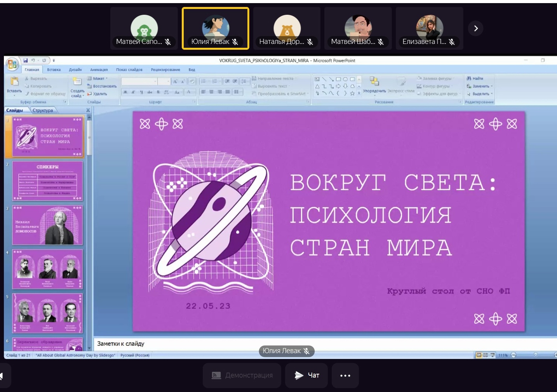Open the Макет layout dropdown

[x=98, y=78]
